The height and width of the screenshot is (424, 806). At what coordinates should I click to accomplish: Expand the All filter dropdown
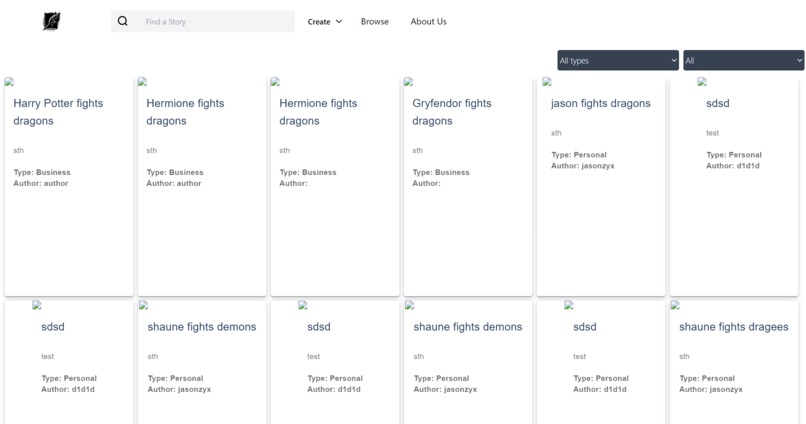pyautogui.click(x=744, y=60)
